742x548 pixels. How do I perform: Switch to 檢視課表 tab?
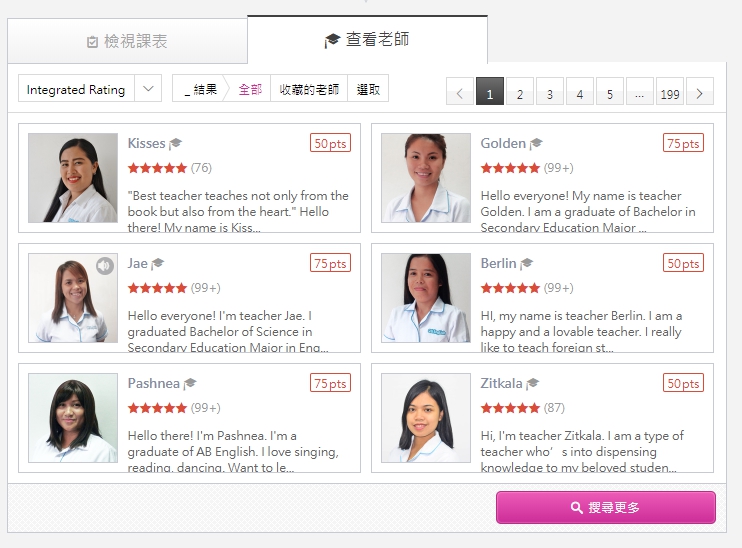tap(127, 41)
